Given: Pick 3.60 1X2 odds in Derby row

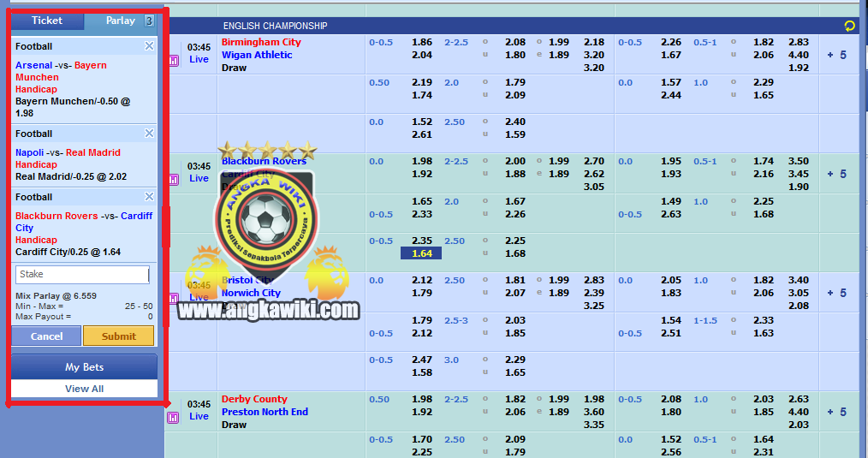Looking at the screenshot, I should pos(594,412).
